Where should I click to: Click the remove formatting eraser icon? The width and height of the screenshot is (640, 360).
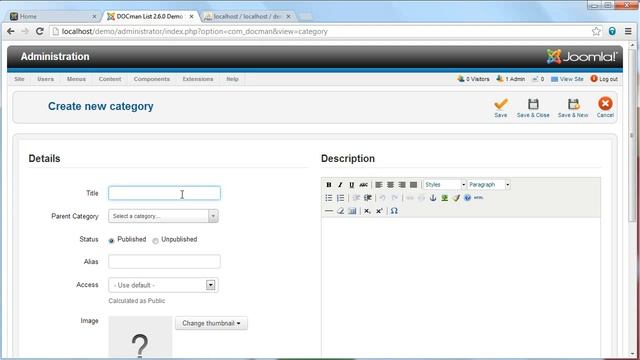(340, 211)
